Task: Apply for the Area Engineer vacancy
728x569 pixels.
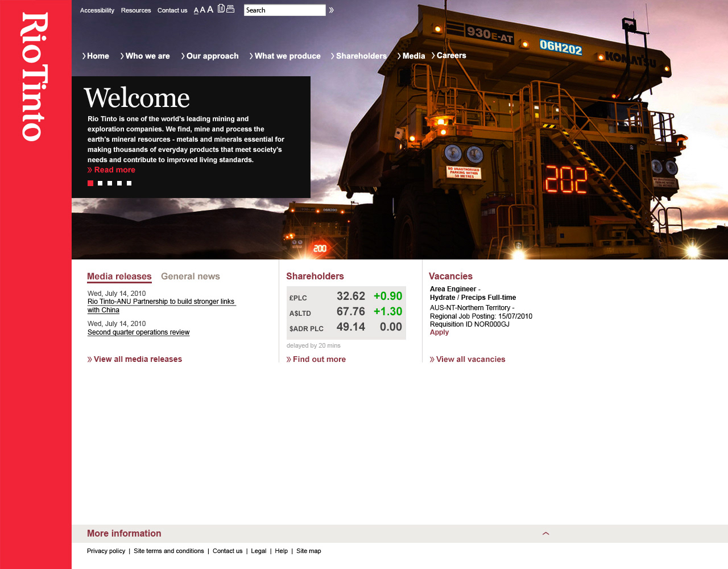Action: click(x=439, y=332)
